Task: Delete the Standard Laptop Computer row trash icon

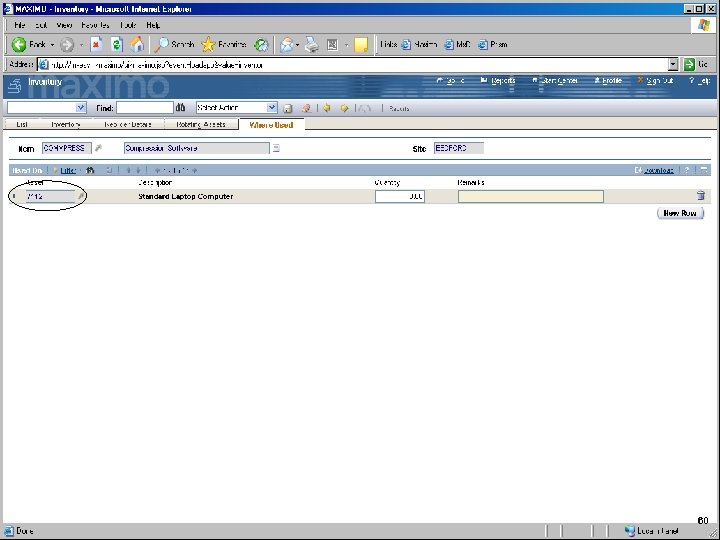Action: click(x=701, y=195)
